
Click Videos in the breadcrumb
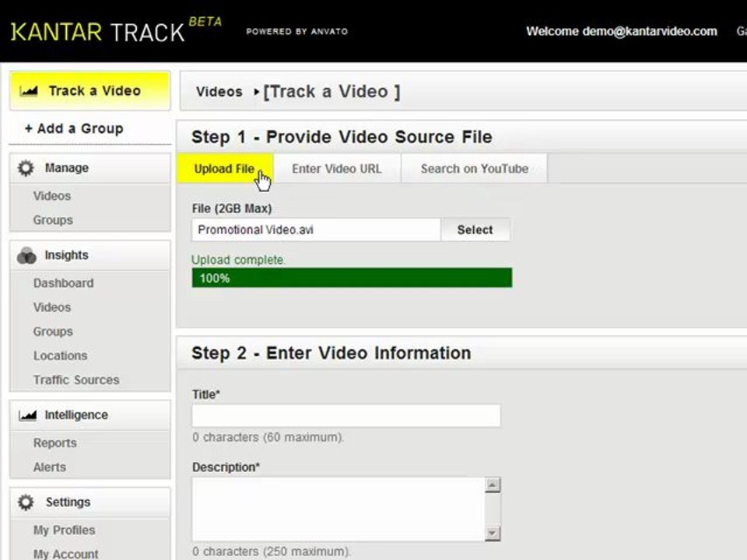tap(219, 92)
